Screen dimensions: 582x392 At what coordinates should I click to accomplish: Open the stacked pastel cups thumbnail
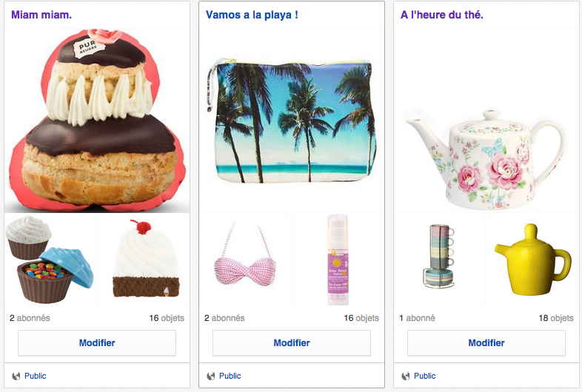[440, 259]
